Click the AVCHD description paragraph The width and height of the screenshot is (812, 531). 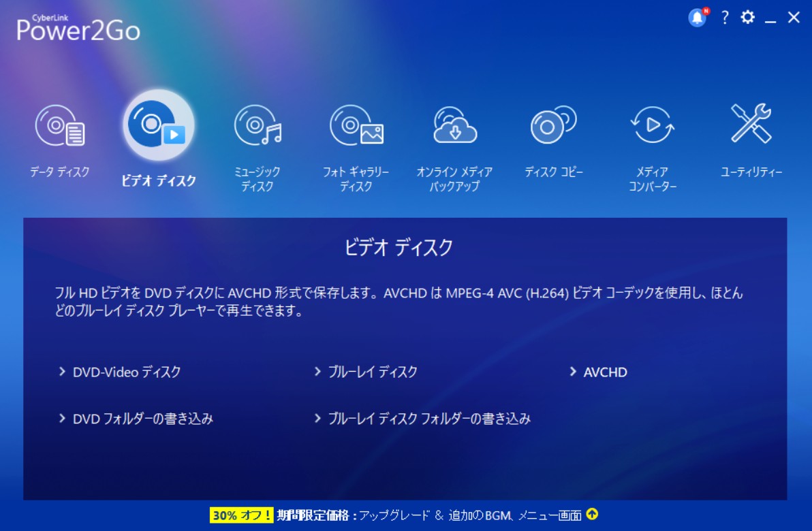tap(399, 302)
